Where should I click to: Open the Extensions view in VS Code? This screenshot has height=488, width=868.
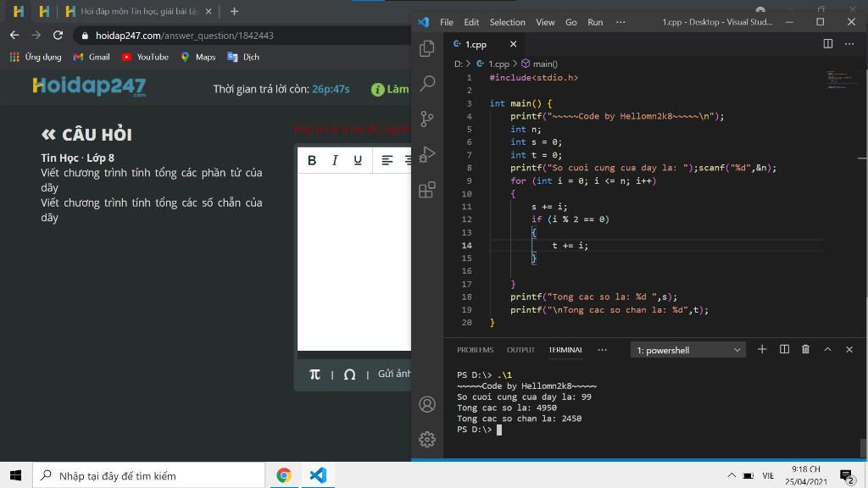click(427, 190)
